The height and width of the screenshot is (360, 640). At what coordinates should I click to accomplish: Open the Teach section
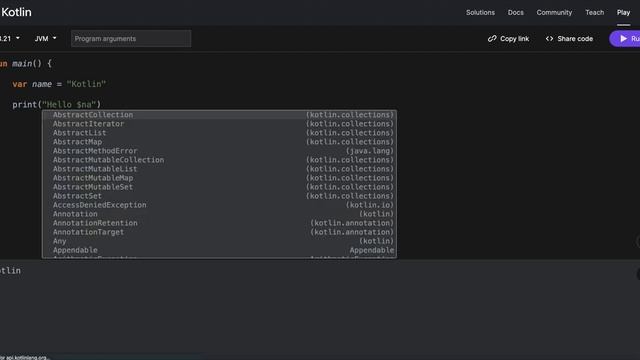(594, 12)
